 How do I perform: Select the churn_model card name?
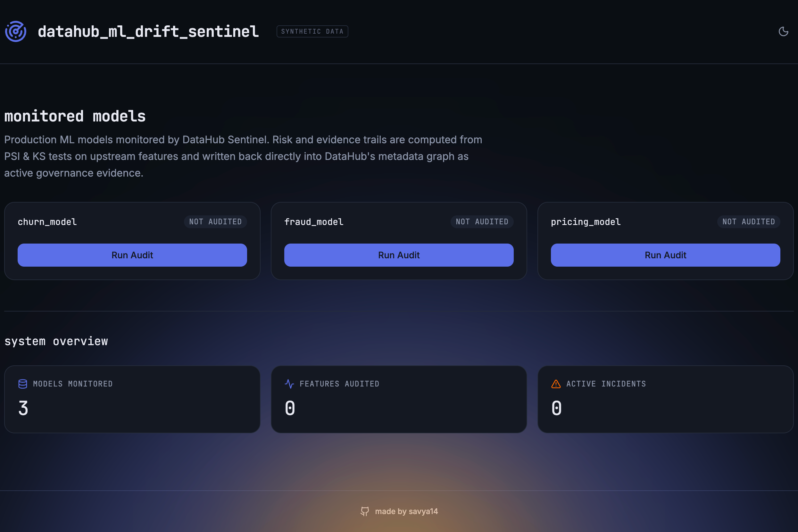tap(47, 222)
